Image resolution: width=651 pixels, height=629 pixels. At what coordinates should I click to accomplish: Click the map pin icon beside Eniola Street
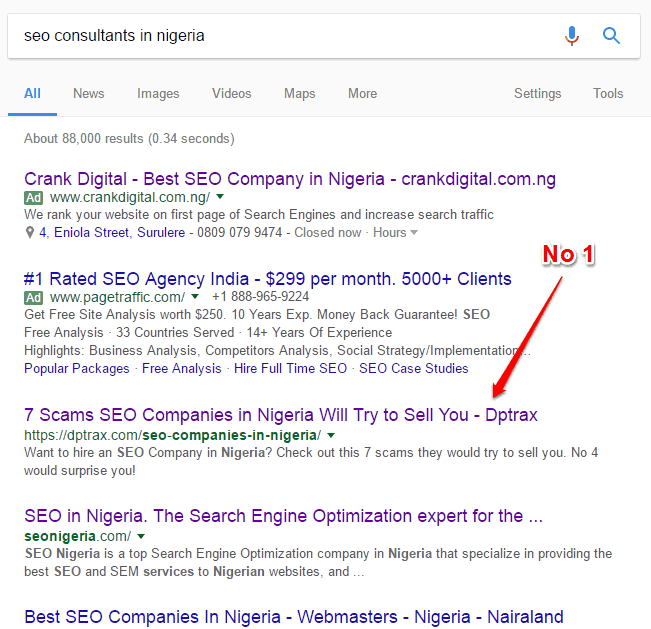tap(29, 233)
